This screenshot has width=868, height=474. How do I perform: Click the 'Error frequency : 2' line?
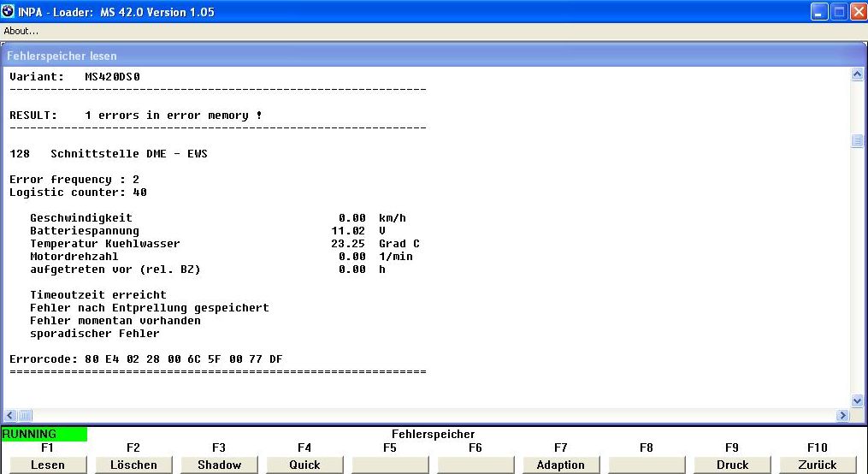[x=74, y=180]
